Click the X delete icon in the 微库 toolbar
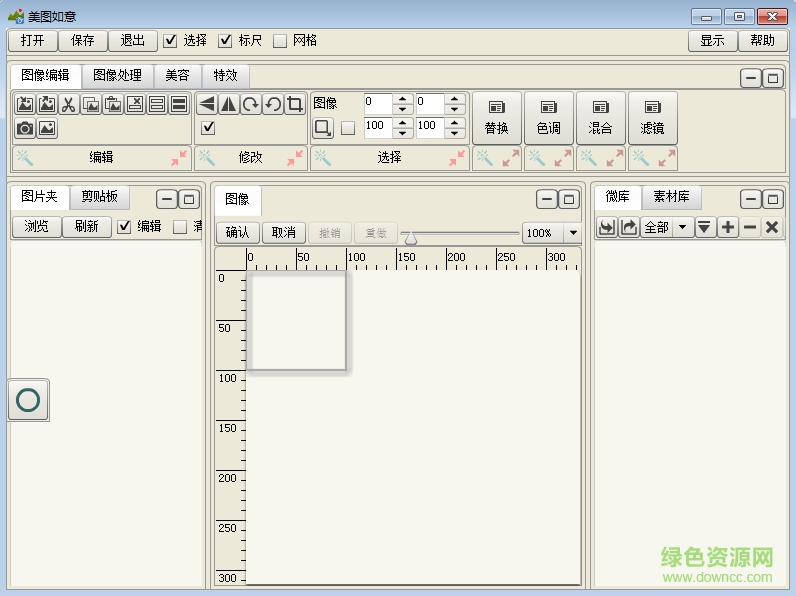The image size is (796, 596). click(x=771, y=228)
